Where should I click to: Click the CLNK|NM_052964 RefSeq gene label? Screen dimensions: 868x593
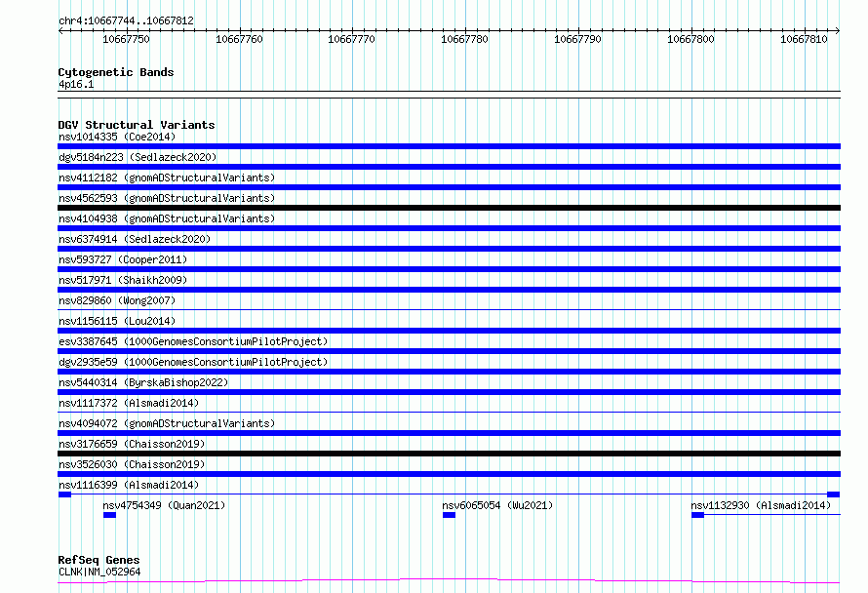[99, 572]
